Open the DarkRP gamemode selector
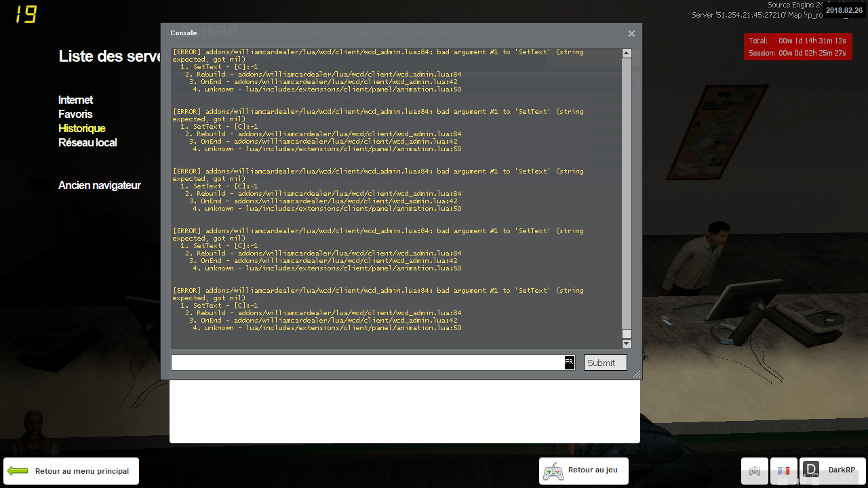Viewport: 868px width, 488px height. click(833, 471)
